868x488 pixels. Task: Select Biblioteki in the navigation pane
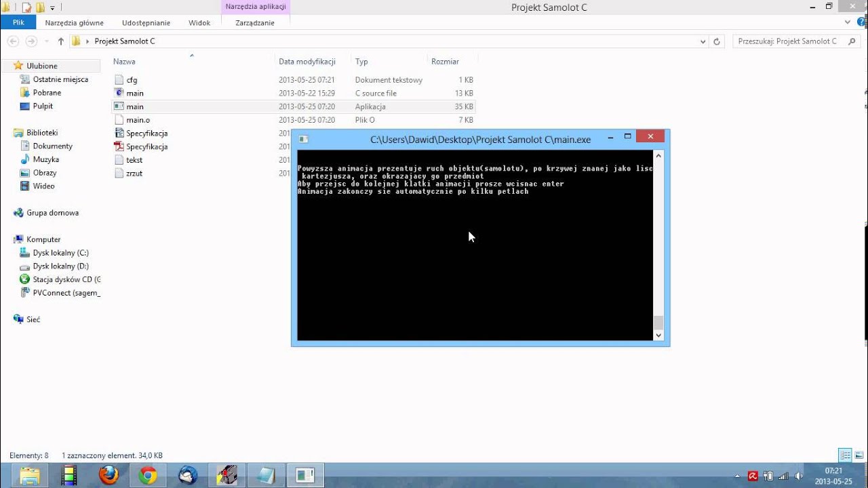pyautogui.click(x=42, y=133)
